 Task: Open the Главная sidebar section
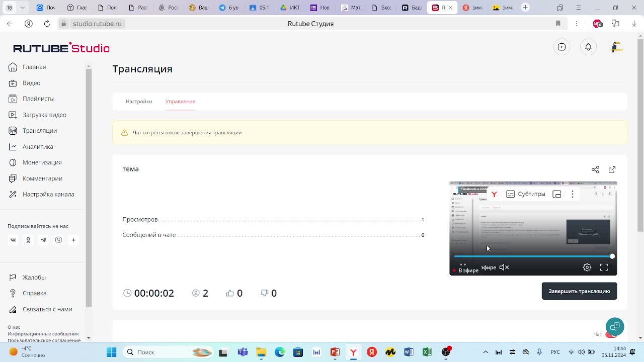point(27,67)
